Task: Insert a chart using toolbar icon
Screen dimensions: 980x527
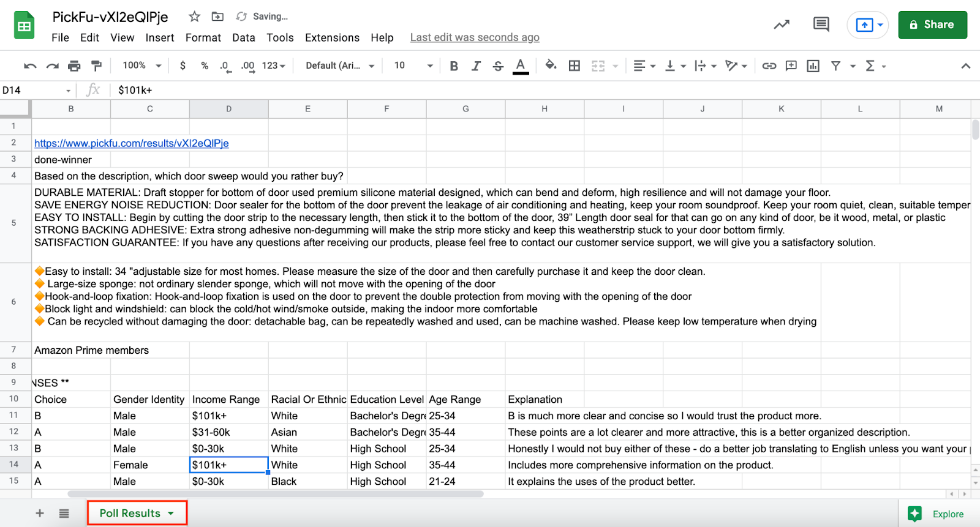Action: coord(813,65)
